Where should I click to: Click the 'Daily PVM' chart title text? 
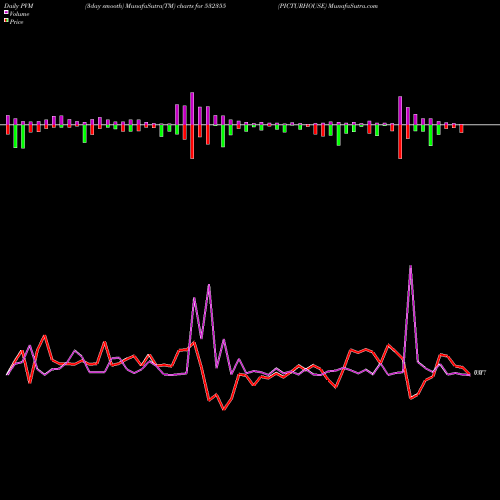tap(19, 6)
